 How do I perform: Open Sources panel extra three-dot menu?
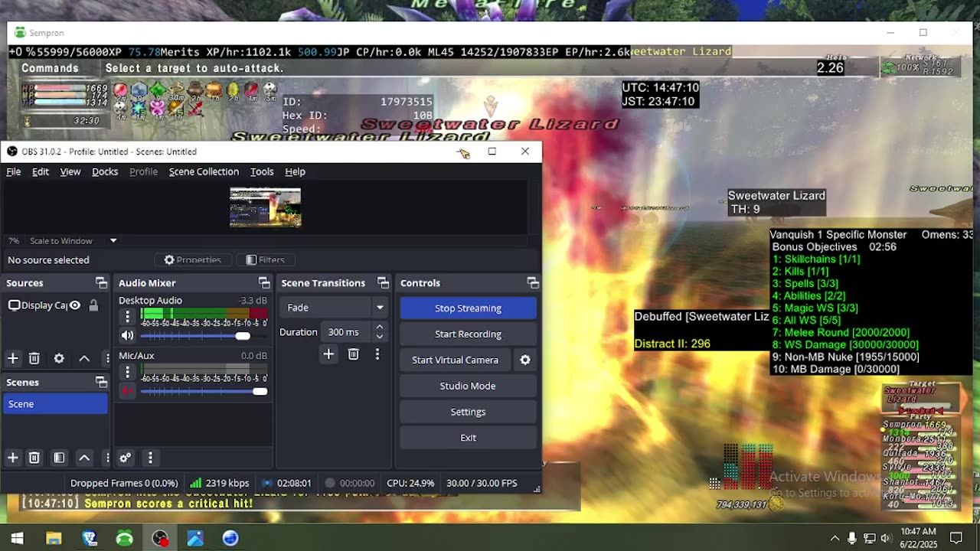[107, 358]
